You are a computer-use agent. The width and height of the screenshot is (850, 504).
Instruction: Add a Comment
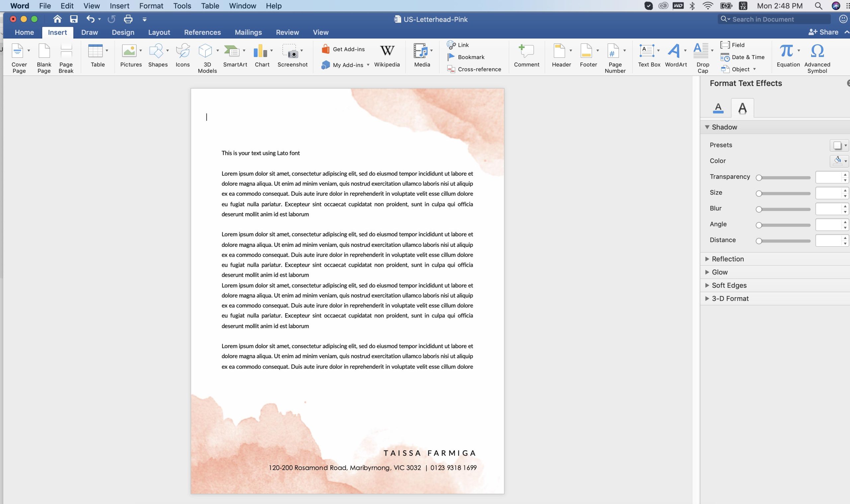point(527,56)
